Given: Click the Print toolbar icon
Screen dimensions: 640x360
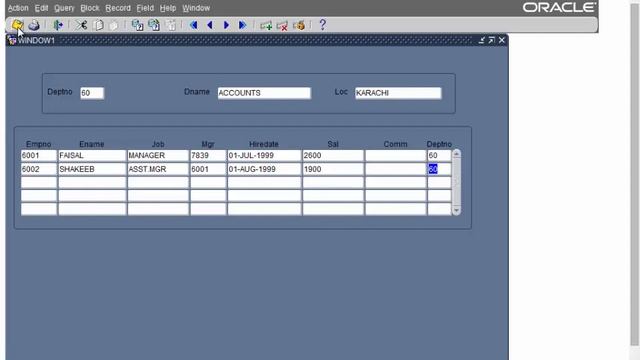Looking at the screenshot, I should click(x=34, y=25).
